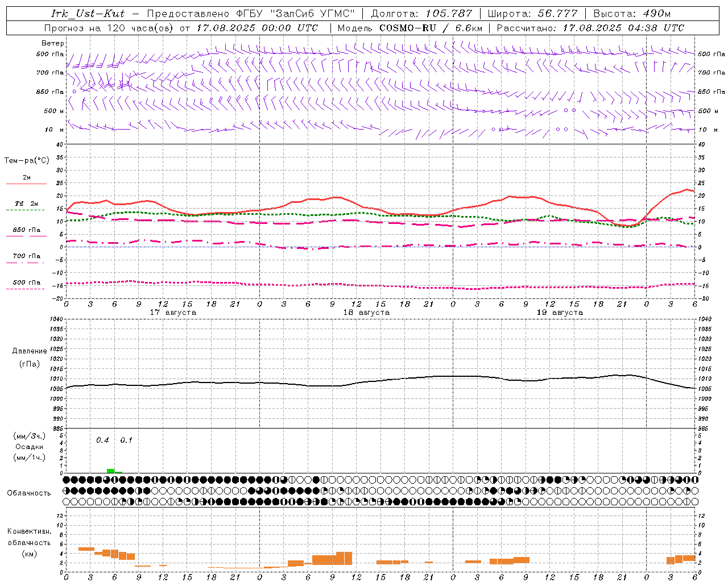Select the 700 гПа temperature legend entry
The image size is (728, 582).
pyautogui.click(x=26, y=256)
